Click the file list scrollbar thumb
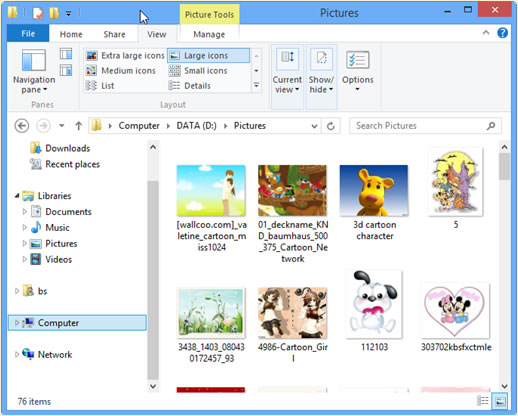This screenshot has height=416, width=518. [x=505, y=167]
